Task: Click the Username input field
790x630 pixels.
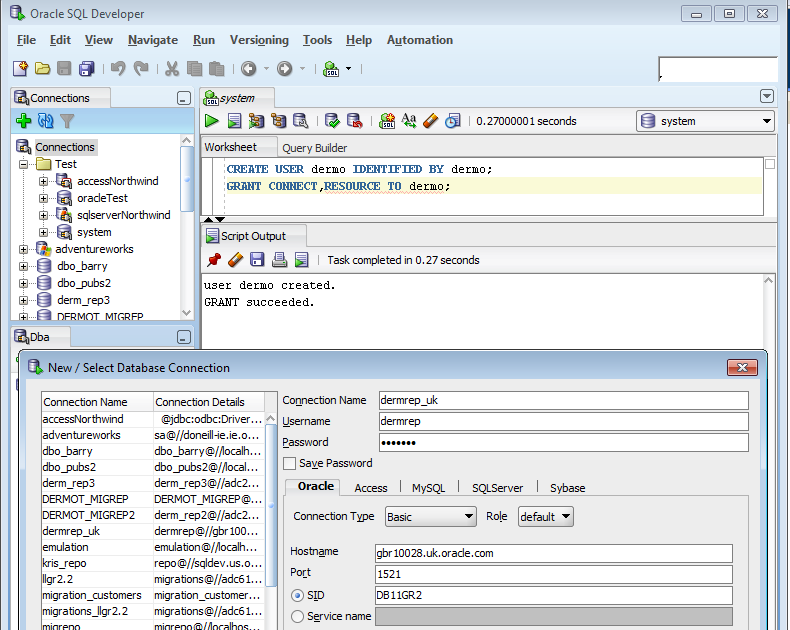Action: [563, 422]
